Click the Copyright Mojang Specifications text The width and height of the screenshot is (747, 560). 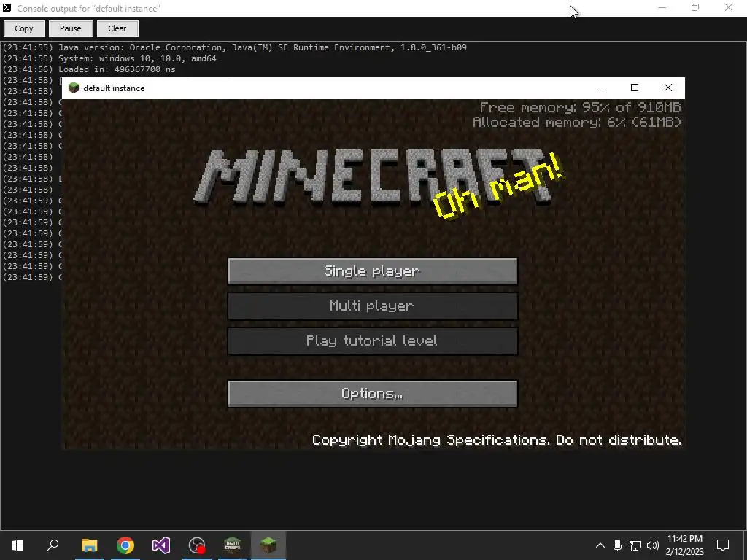click(496, 440)
